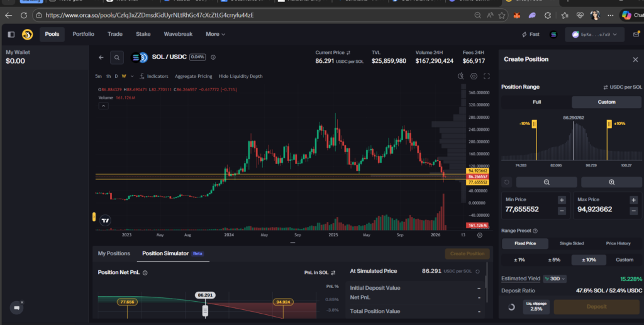The image size is (644, 325).
Task: Switch price unit USDC per SOL
Action: point(622,87)
